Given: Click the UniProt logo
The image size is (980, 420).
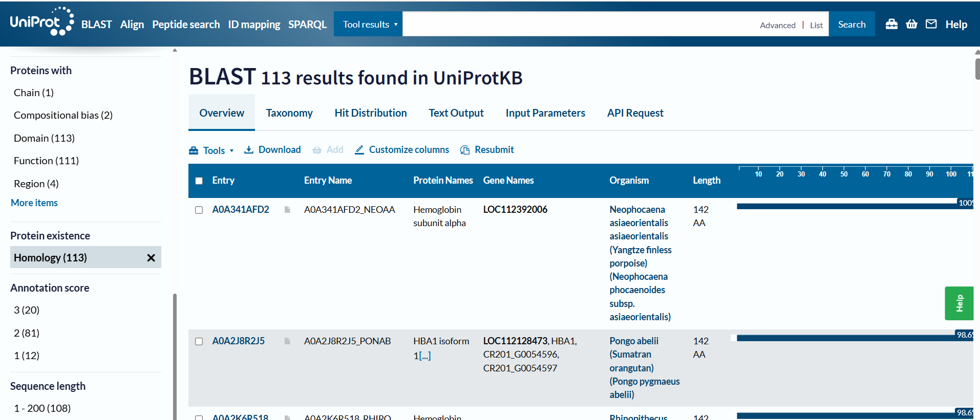Looking at the screenshot, I should pos(41,23).
